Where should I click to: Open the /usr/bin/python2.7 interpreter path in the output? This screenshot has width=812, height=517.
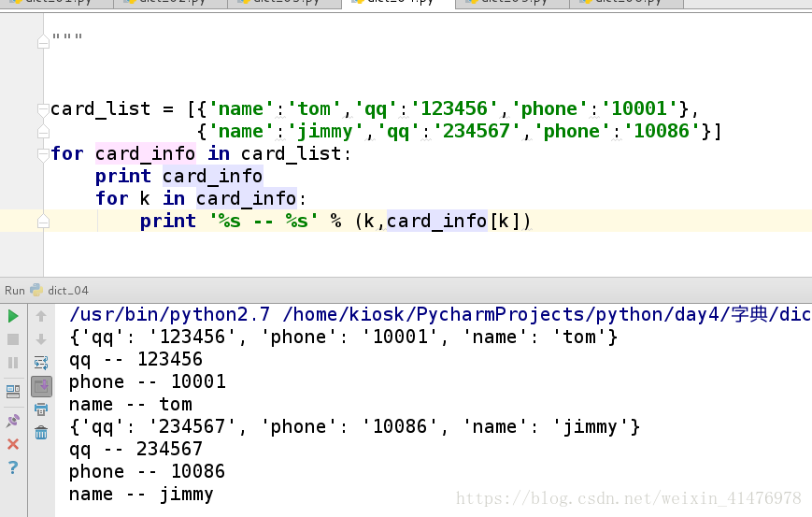(x=169, y=314)
